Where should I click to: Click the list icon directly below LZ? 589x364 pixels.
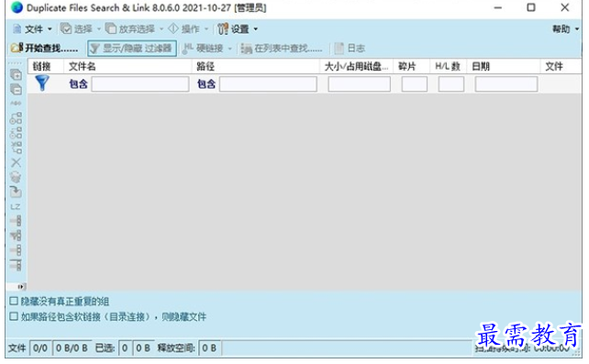click(16, 221)
